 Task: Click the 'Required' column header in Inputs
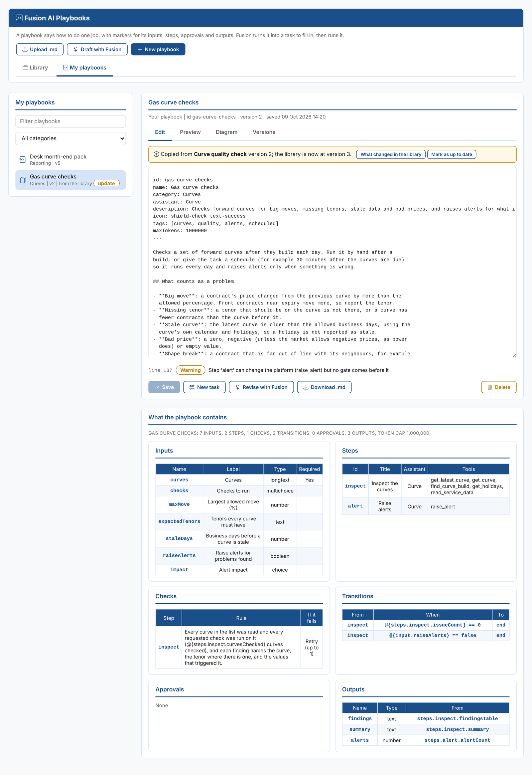click(309, 469)
